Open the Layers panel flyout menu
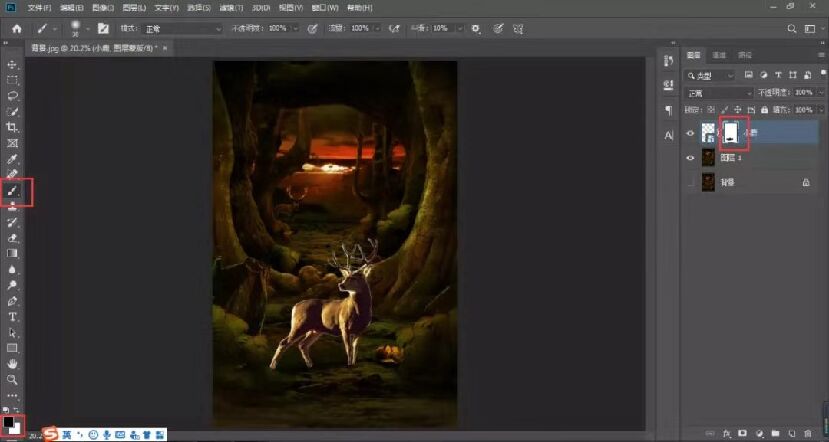Image resolution: width=829 pixels, height=442 pixels. click(x=821, y=55)
